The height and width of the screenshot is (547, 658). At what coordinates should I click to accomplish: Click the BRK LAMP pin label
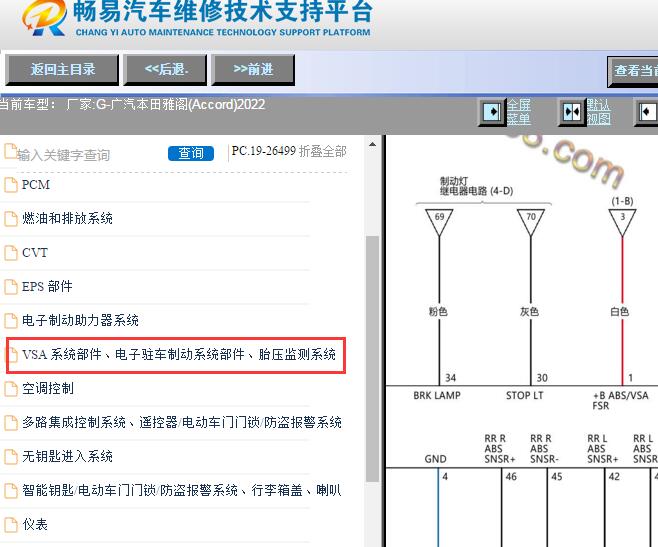click(x=437, y=395)
